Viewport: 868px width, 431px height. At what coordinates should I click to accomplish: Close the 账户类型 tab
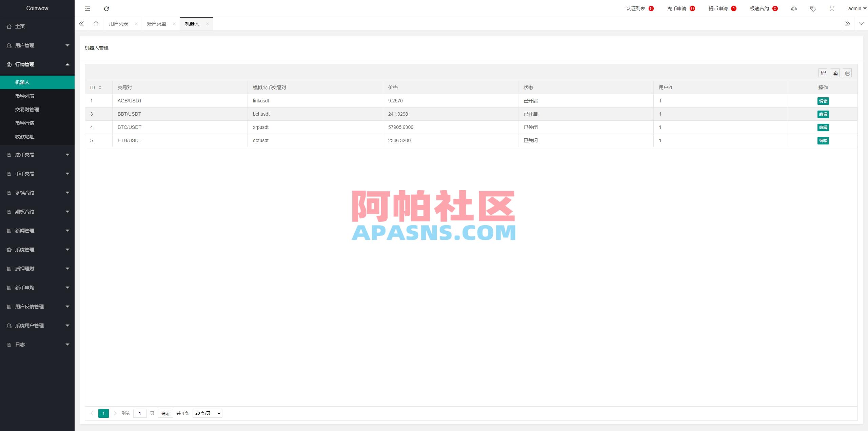[174, 24]
